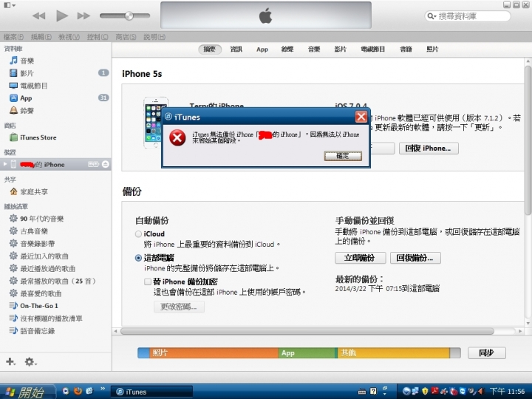The image size is (532, 399).
Task: Click the battery indicator on the iPhone device row
Action: coord(93,164)
